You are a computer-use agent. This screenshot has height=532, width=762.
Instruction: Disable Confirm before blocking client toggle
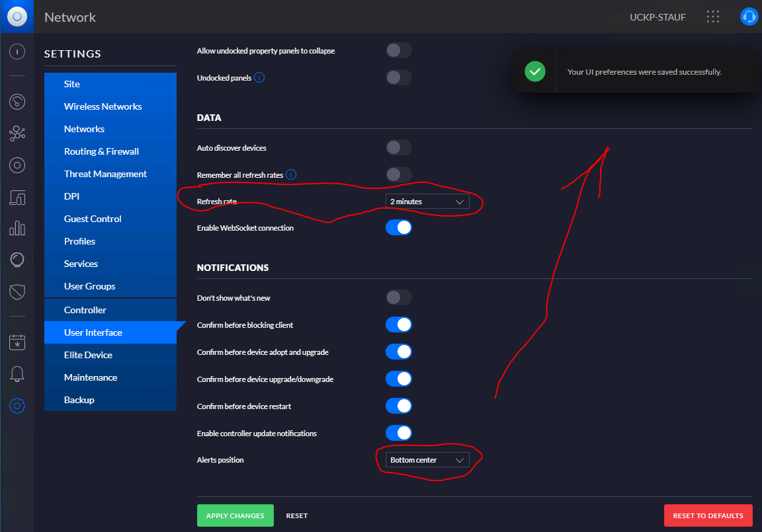point(398,325)
